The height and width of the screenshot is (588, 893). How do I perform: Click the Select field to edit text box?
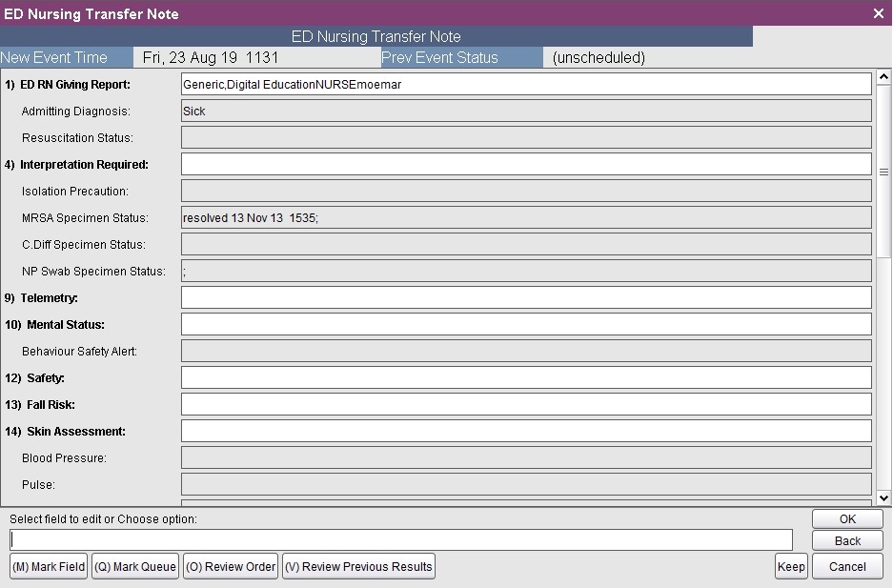tap(398, 538)
